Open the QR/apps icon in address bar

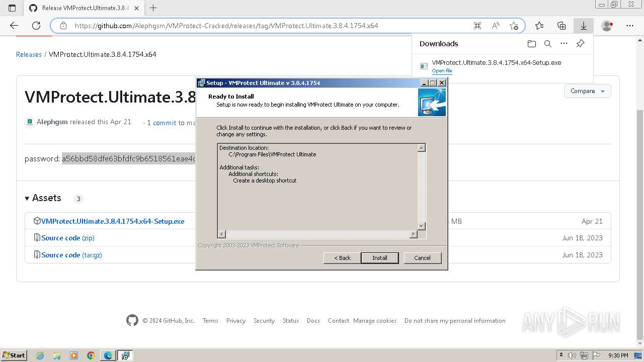point(477,26)
